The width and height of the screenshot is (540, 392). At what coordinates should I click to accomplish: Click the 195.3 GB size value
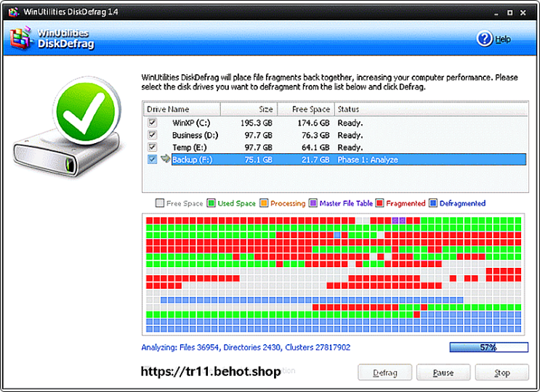pos(257,123)
